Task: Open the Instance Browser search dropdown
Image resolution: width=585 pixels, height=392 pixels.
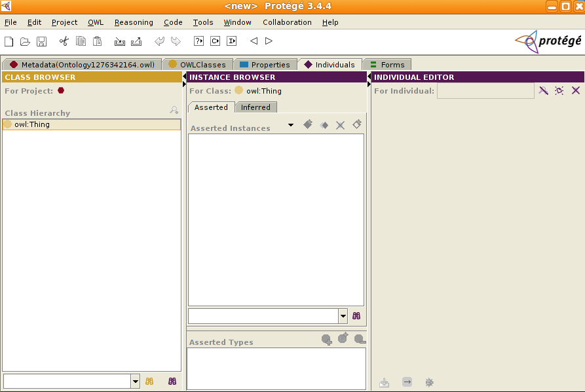Action: coord(343,316)
